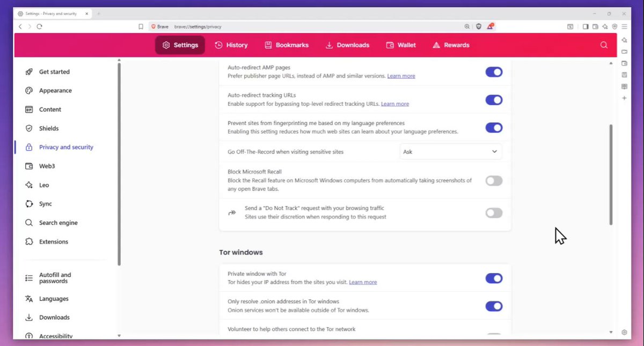The width and height of the screenshot is (644, 346).
Task: Open Leo icon at top of right sidebar
Action: [x=624, y=40]
